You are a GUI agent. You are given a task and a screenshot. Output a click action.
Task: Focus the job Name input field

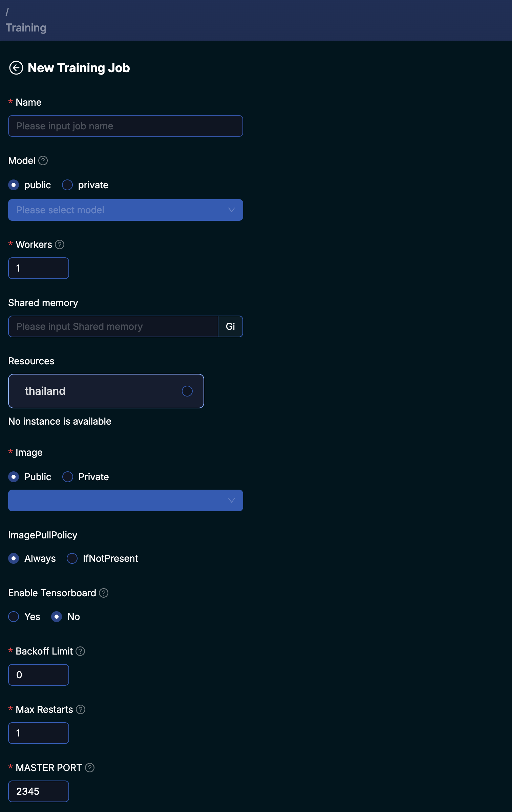pos(125,126)
